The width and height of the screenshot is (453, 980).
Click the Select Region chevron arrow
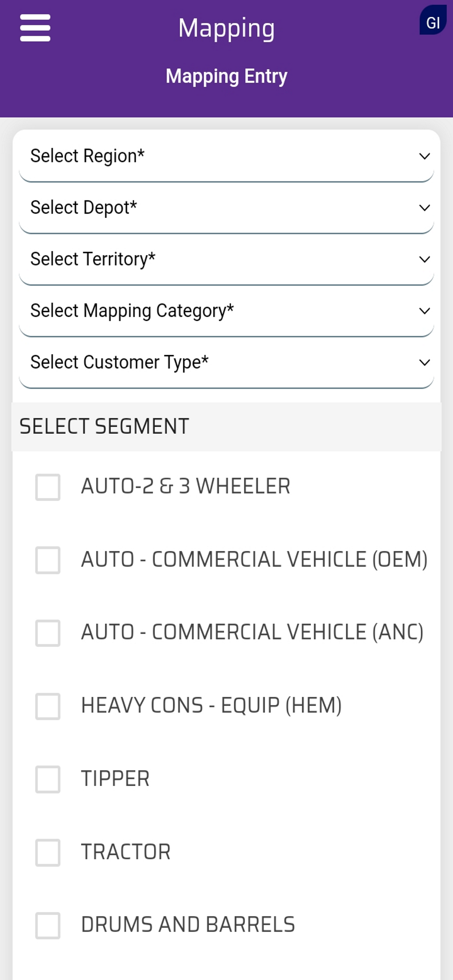pyautogui.click(x=425, y=156)
